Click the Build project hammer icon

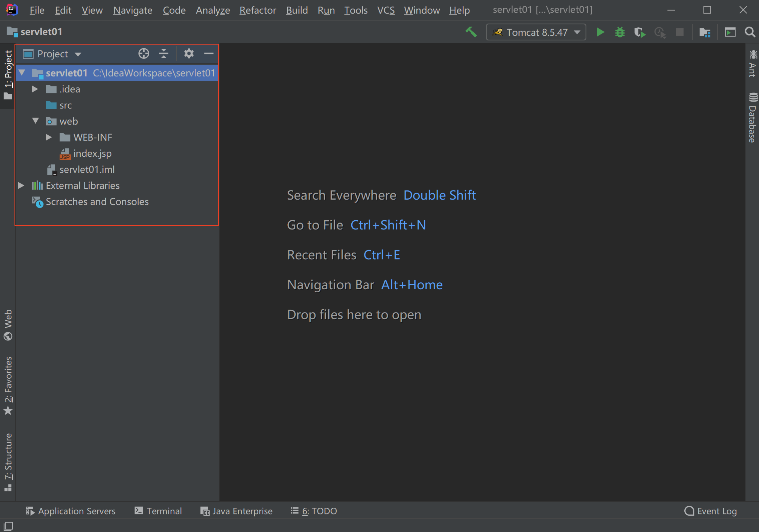click(471, 32)
